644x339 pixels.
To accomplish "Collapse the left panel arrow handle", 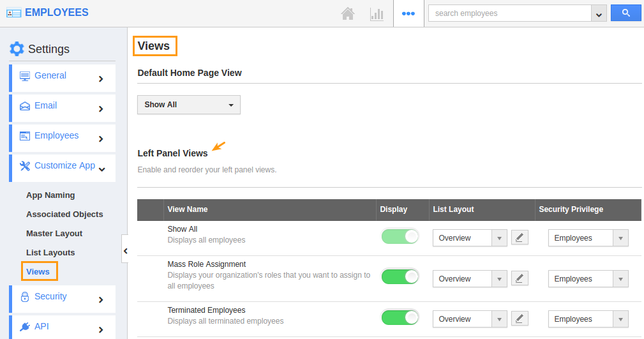I will coord(125,251).
